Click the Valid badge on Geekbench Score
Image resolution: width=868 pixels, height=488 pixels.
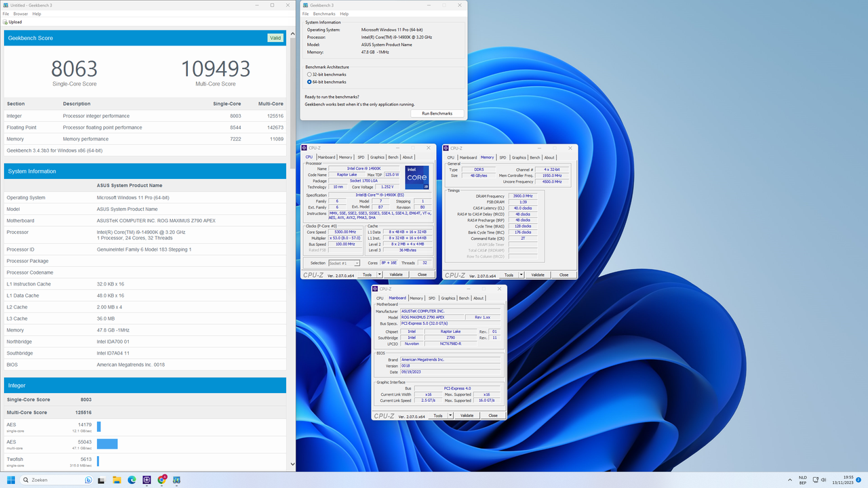275,38
